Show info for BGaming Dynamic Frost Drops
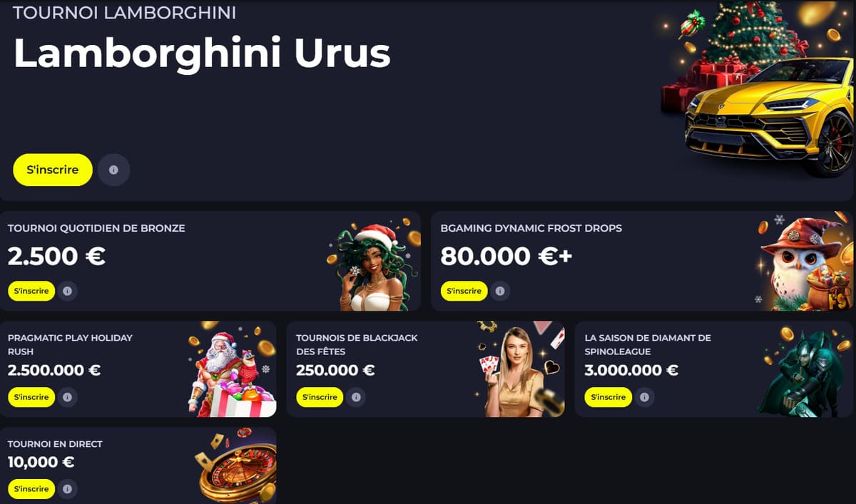This screenshot has width=856, height=504. coord(500,291)
